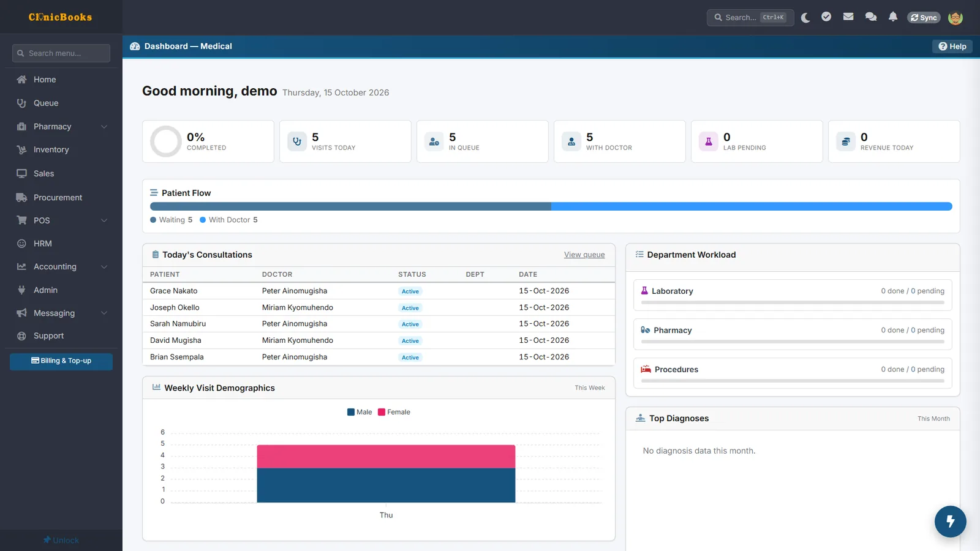Screen dimensions: 980x551
Task: Open Inventory in the sidebar
Action: 61,149
